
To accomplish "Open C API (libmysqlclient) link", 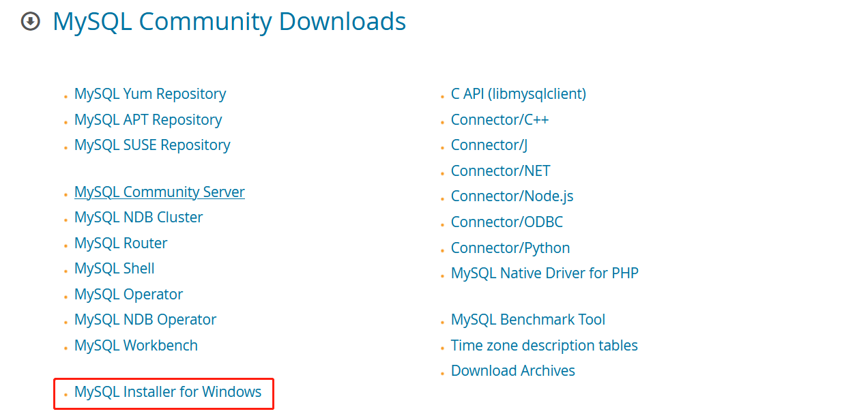I will click(519, 94).
